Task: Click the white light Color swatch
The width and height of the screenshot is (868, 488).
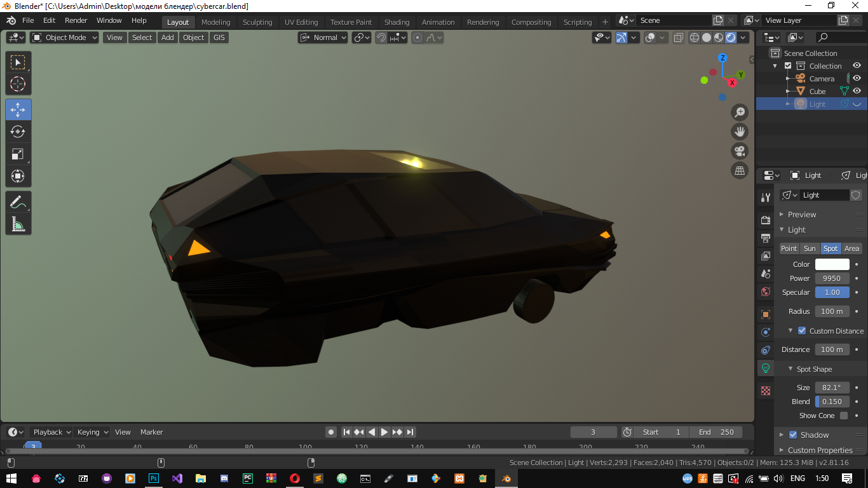Action: [x=832, y=264]
